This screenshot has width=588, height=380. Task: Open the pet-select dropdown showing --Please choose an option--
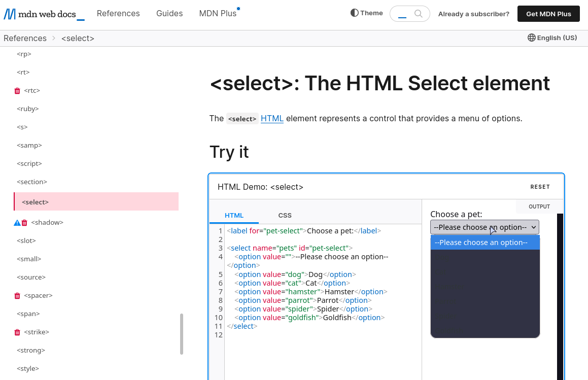point(485,227)
